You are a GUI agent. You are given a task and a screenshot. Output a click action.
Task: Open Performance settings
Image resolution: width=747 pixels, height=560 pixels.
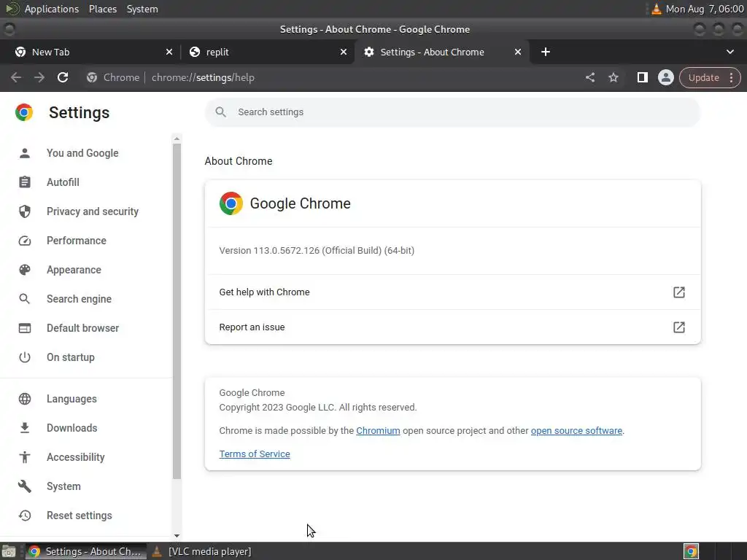tap(76, 241)
